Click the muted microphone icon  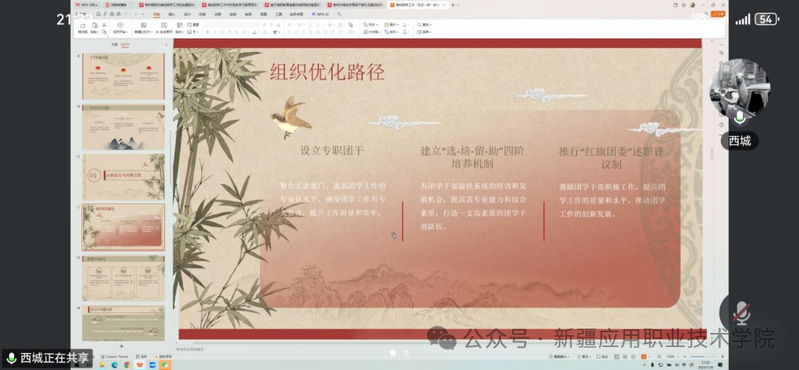(x=741, y=312)
